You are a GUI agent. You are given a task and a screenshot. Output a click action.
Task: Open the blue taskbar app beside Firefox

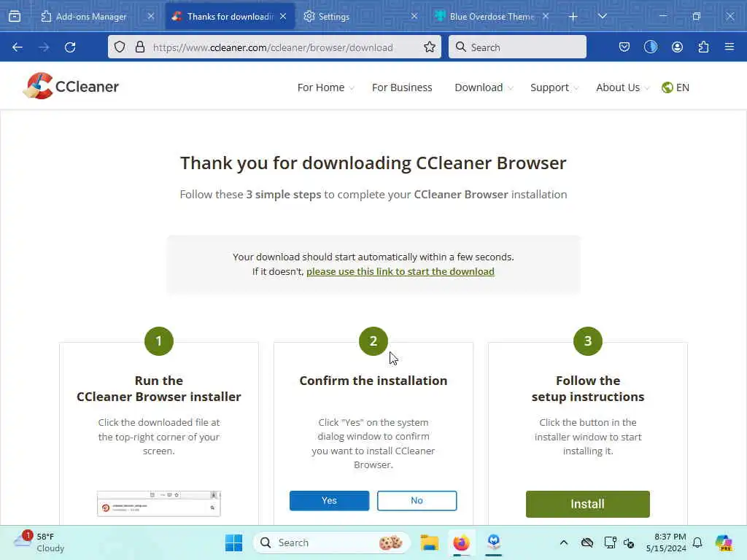point(494,542)
